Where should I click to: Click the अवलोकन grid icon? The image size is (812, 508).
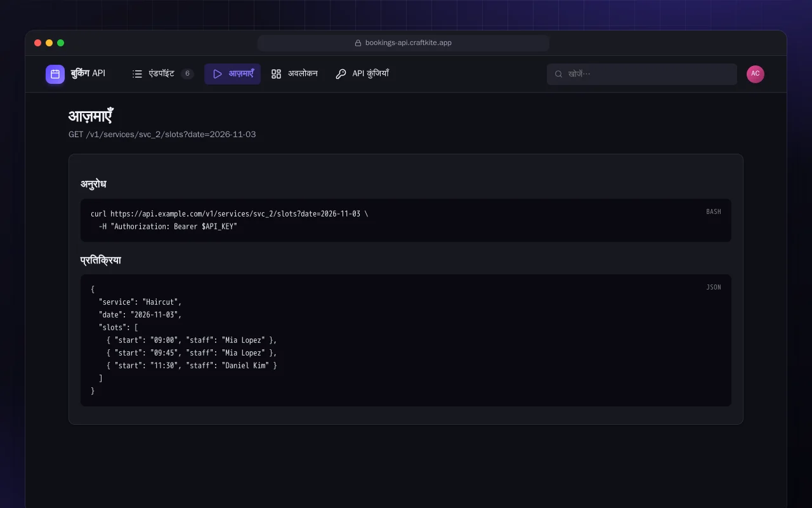pos(276,74)
